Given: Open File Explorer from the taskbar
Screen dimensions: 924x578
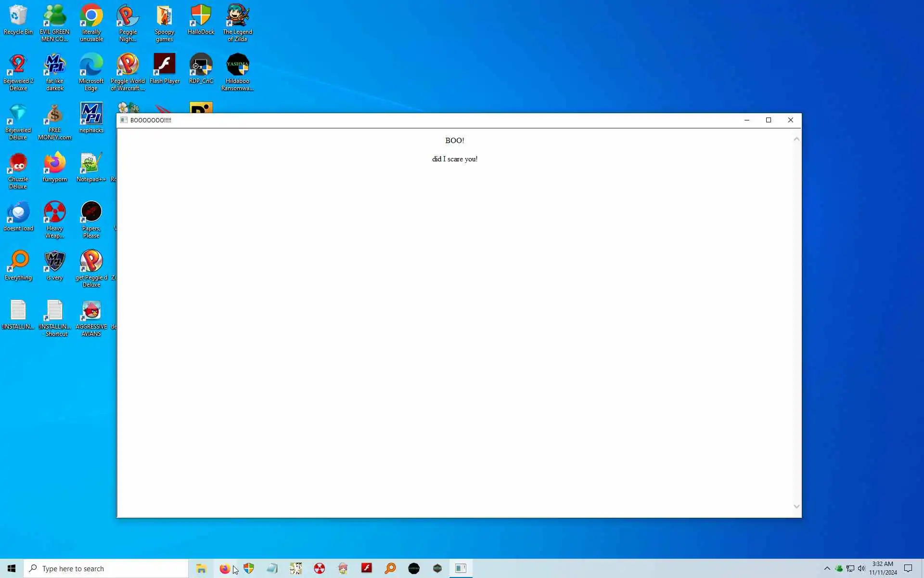Looking at the screenshot, I should 201,568.
